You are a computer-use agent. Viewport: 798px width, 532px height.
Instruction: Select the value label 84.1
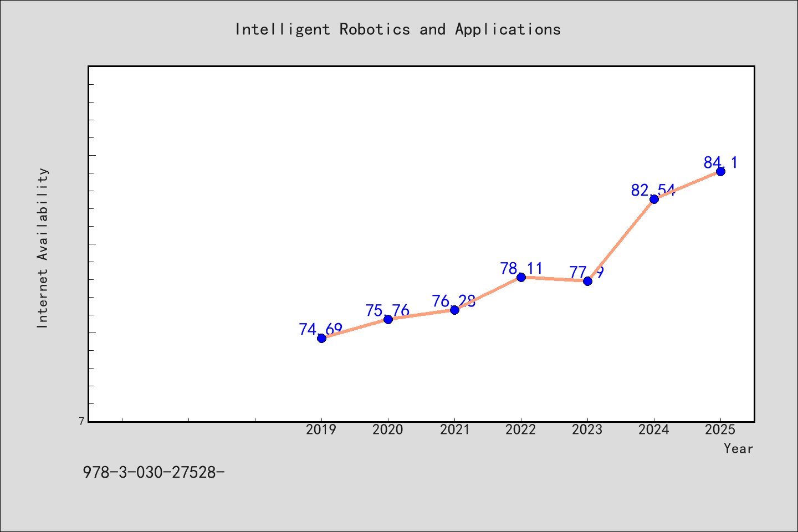point(720,162)
